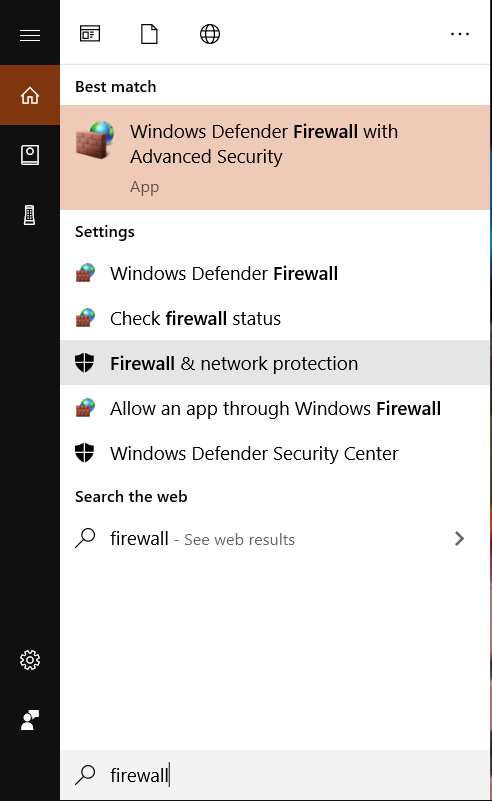This screenshot has height=801, width=492.
Task: Click the Devices tower icon in sidebar
Action: (30, 215)
